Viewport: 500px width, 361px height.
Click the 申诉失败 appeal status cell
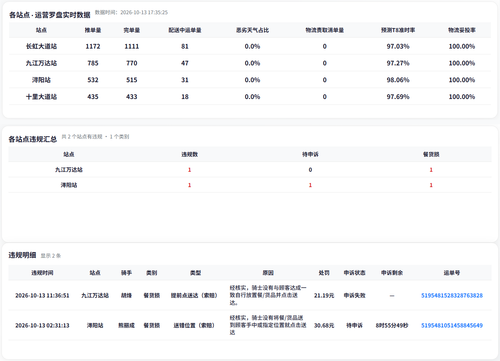354,295
